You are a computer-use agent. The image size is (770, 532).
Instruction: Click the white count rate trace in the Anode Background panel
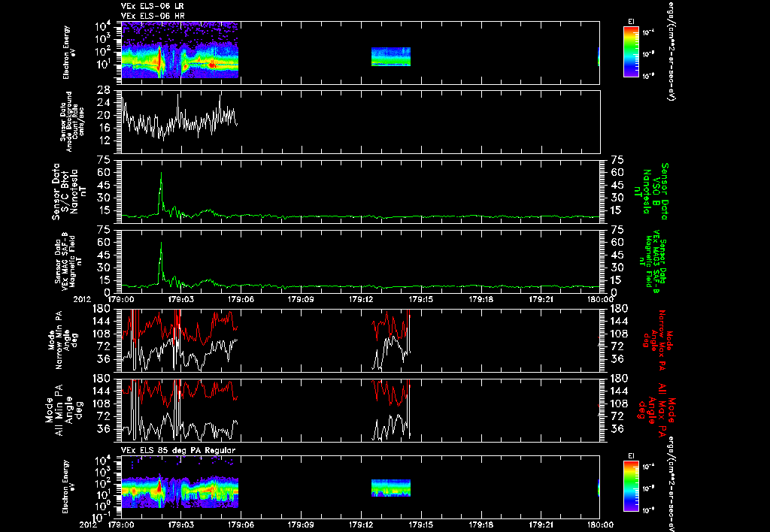pos(179,119)
